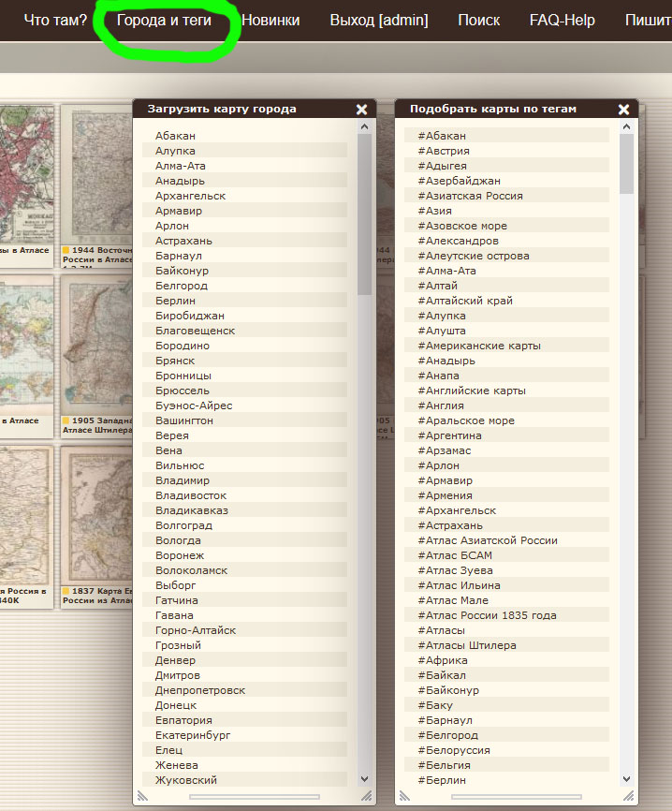Click scroll-down arrow in city list
Viewport: 672px width, 811px height.
click(365, 778)
